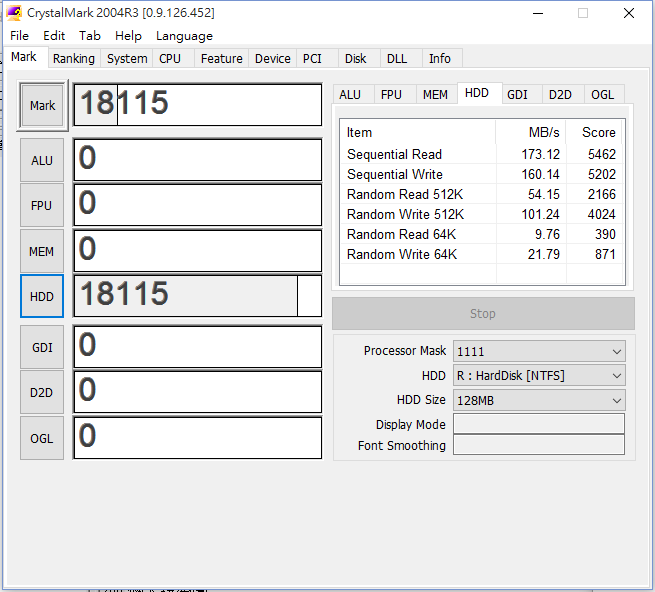This screenshot has width=655, height=592.
Task: Switch to the Ranking tab
Action: tap(74, 58)
